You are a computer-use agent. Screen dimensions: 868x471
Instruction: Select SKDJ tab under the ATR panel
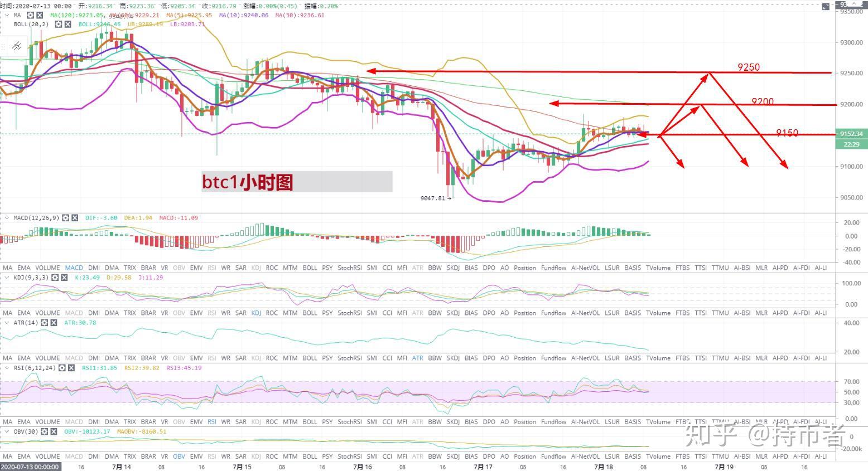pyautogui.click(x=453, y=358)
